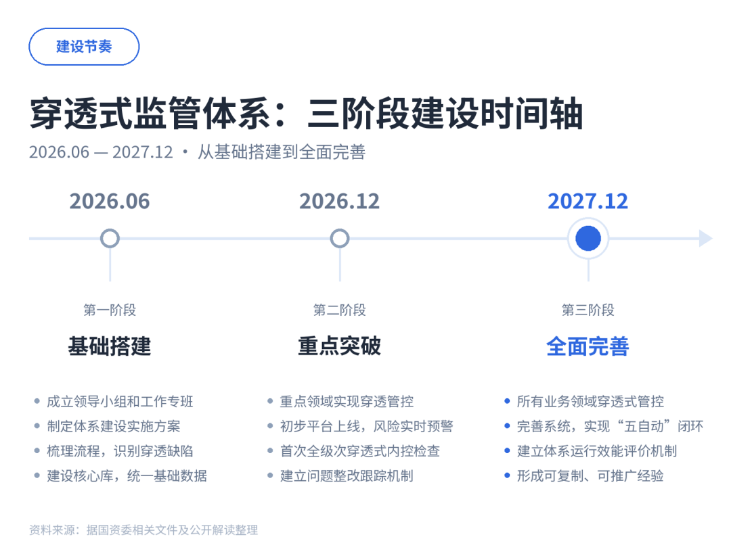731x560 pixels.
Task: Click bullet 成立领导小组和工作专班
Action: coord(120,402)
